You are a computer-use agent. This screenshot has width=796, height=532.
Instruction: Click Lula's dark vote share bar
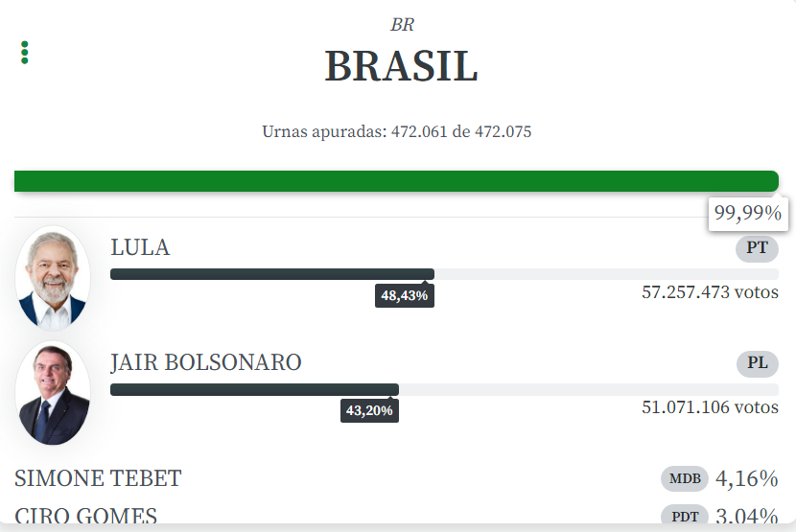tap(272, 274)
